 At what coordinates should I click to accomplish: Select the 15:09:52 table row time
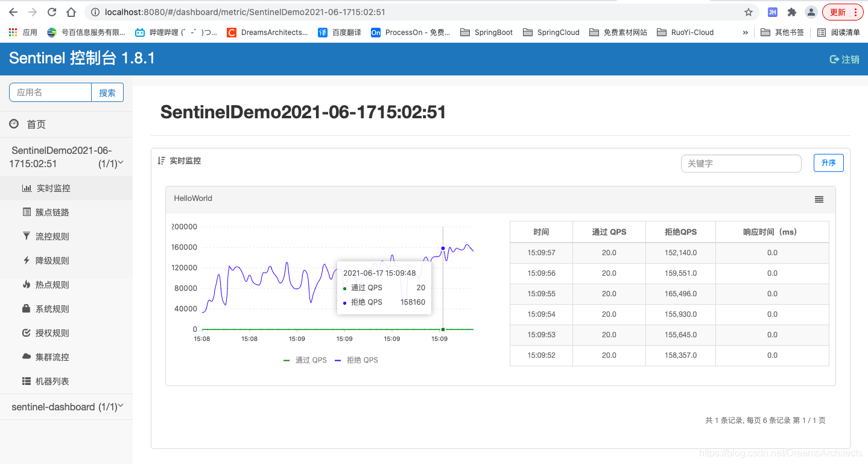coord(541,355)
